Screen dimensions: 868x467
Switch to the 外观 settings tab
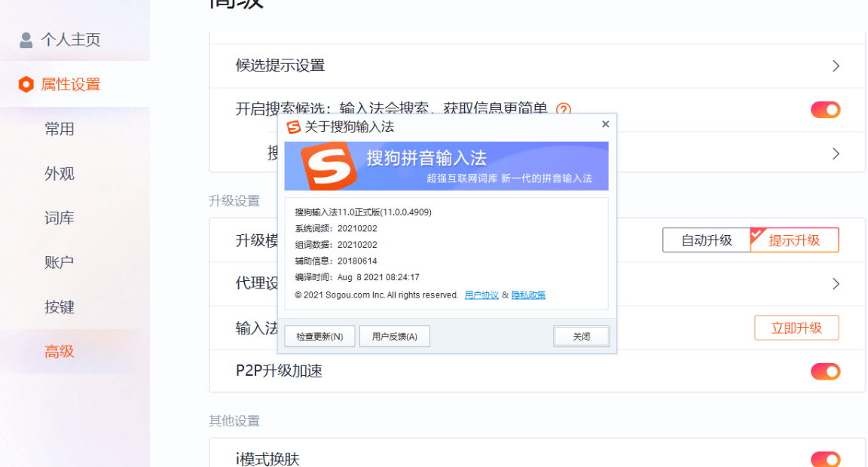pyautogui.click(x=60, y=174)
